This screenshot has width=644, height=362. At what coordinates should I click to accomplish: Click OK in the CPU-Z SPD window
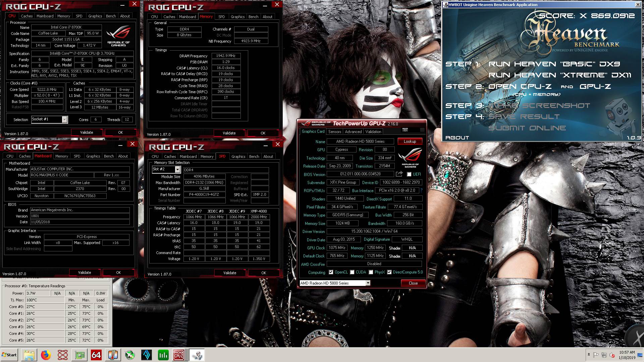point(264,273)
